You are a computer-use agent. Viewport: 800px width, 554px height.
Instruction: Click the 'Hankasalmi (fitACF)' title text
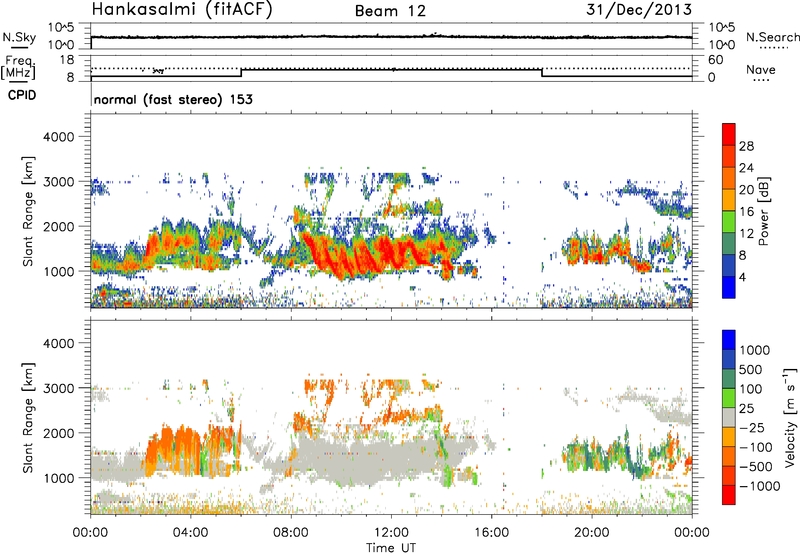(182, 10)
